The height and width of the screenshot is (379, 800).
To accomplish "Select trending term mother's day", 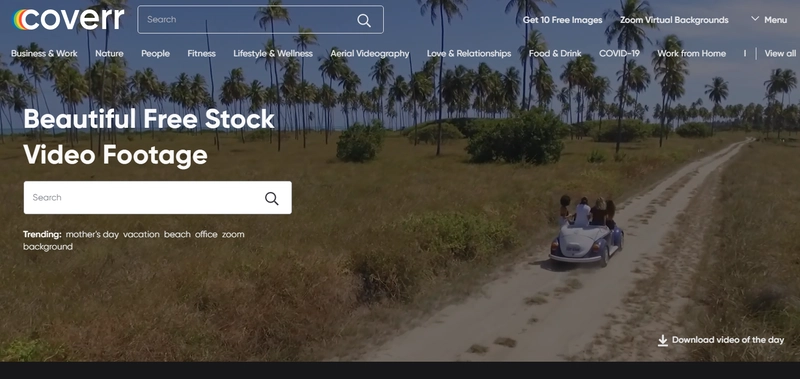I will tap(92, 235).
